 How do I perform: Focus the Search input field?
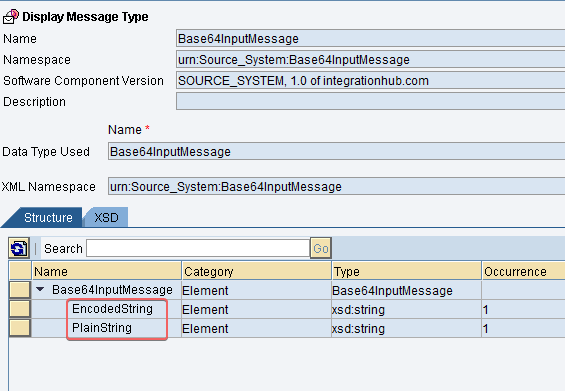pos(198,248)
